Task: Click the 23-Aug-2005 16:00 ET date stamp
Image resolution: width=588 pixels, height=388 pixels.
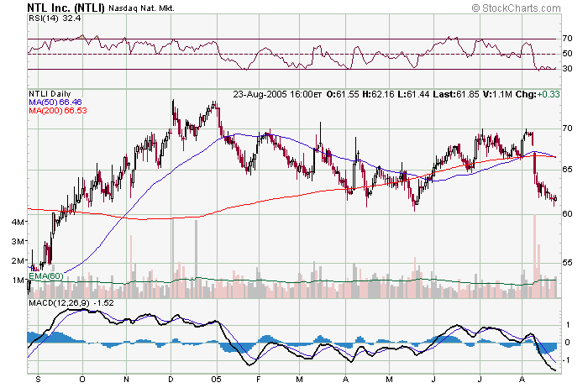Action: point(277,94)
